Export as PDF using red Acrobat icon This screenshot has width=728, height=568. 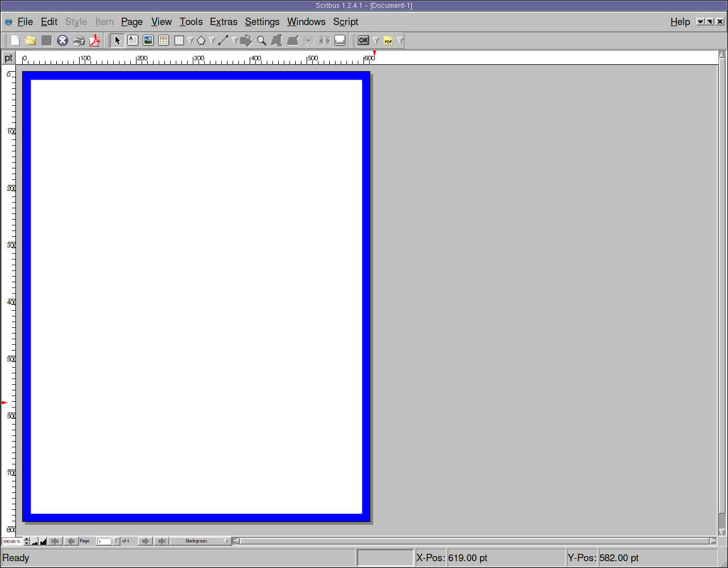(95, 40)
